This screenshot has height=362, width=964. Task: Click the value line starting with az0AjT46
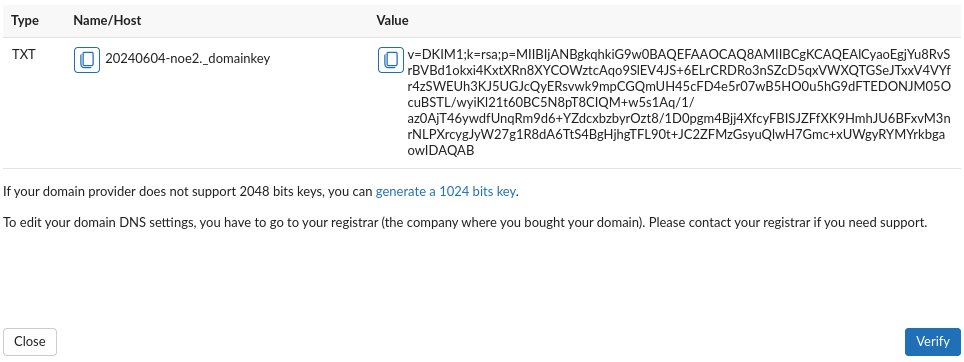pos(679,118)
